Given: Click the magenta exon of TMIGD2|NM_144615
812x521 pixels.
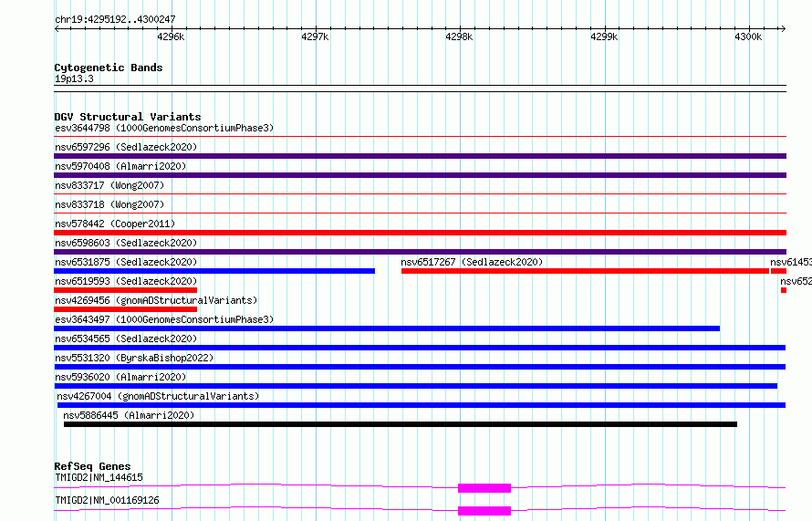Looking at the screenshot, I should 484,488.
